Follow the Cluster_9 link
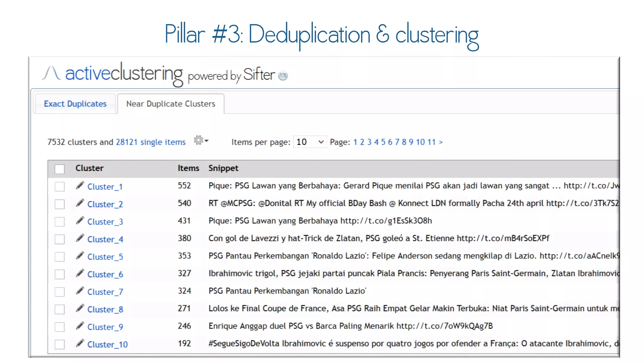Image resolution: width=644 pixels, height=362 pixels. point(105,327)
